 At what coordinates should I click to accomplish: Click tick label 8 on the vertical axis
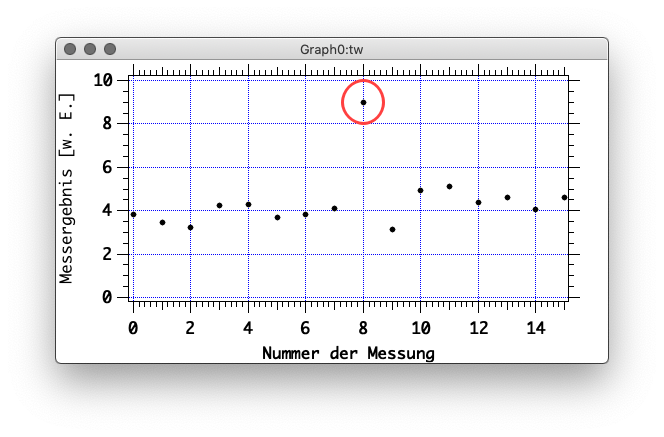[107, 124]
